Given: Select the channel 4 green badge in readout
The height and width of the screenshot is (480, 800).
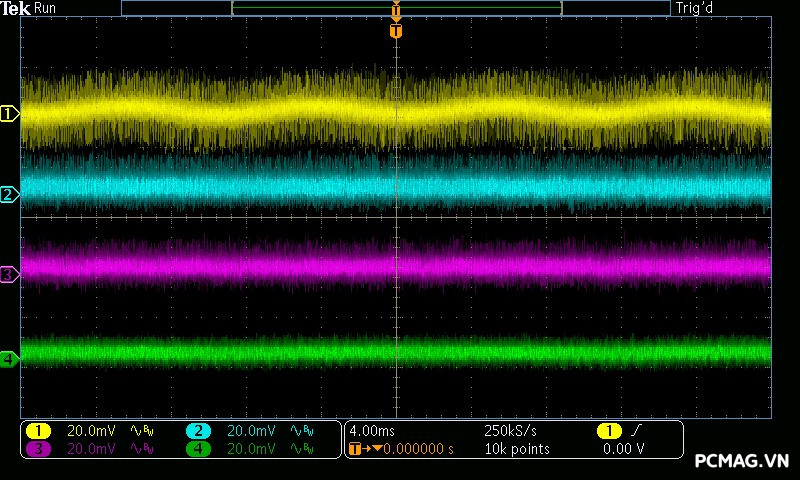Looking at the screenshot, I should click(x=198, y=449).
